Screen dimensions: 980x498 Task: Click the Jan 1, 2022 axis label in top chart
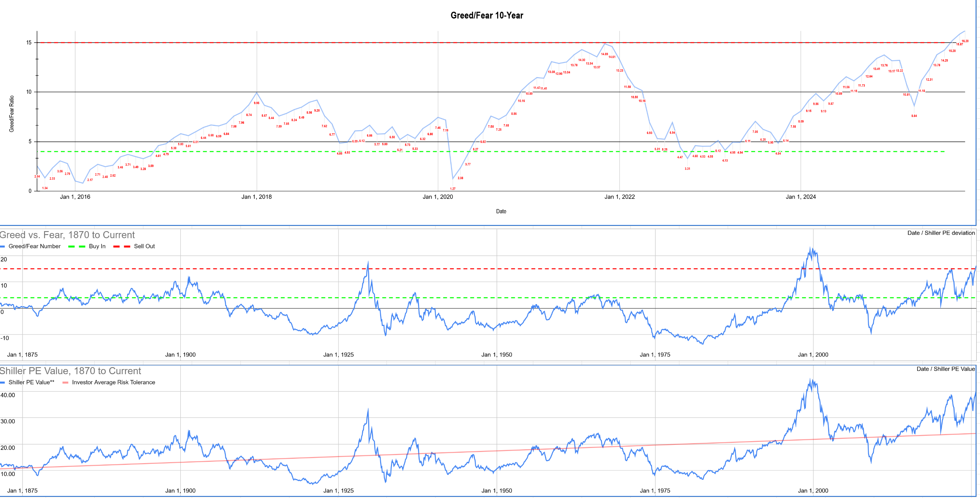tap(620, 197)
